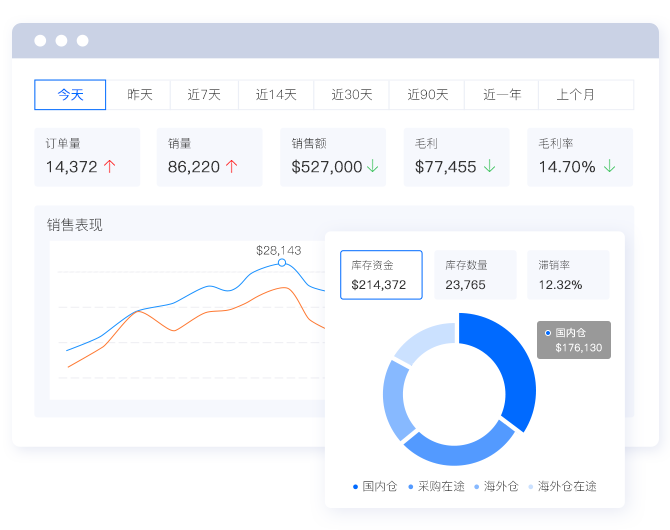This screenshot has width=670, height=530.
Task: Select the 上个月 time range tab
Action: [x=575, y=95]
